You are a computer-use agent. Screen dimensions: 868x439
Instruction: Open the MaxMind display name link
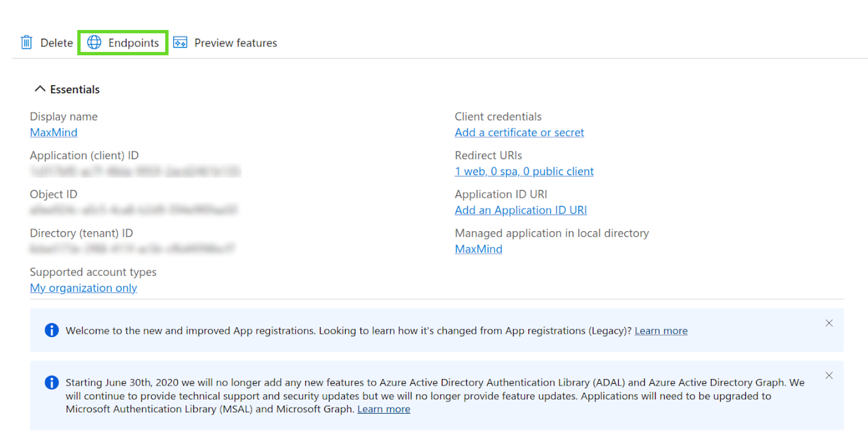[x=54, y=133]
